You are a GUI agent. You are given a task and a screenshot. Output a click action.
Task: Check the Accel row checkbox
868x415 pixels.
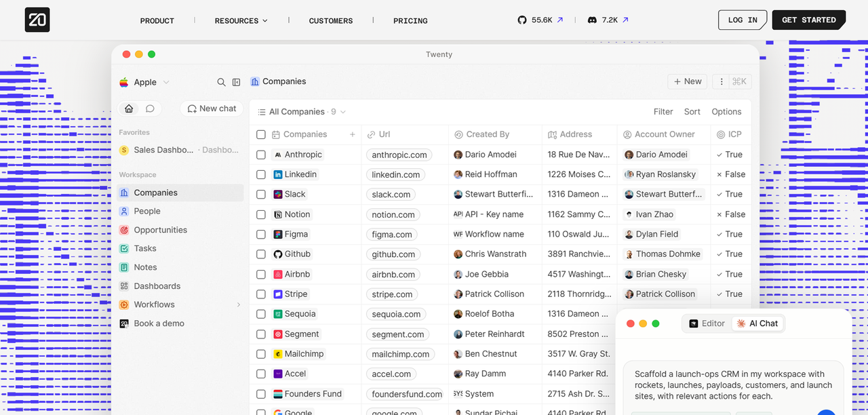pyautogui.click(x=261, y=374)
